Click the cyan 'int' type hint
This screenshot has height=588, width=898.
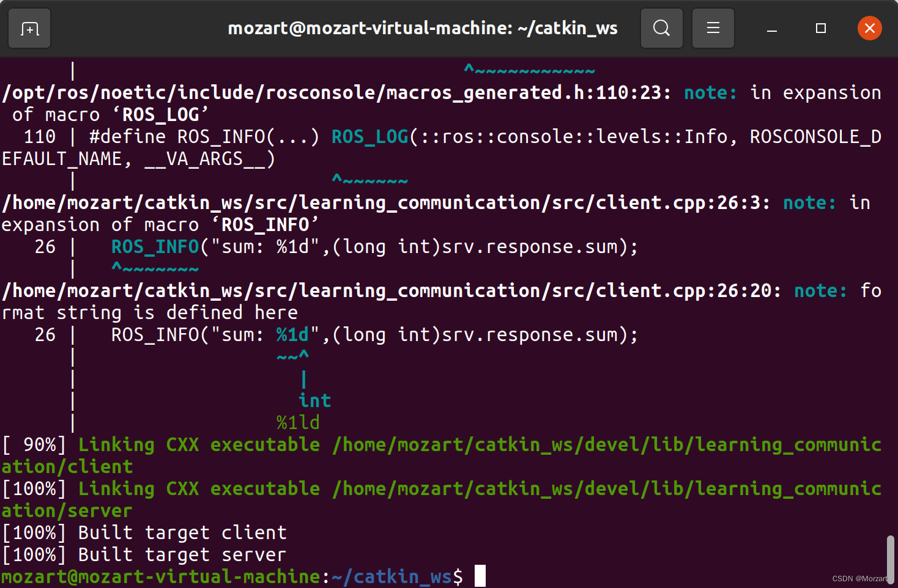[x=314, y=401]
